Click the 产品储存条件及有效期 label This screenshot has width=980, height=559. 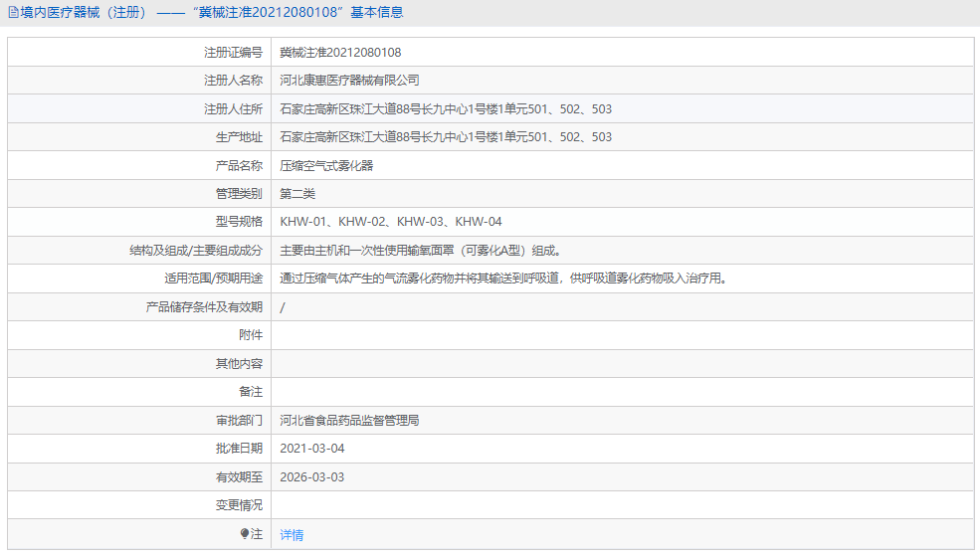click(x=204, y=307)
